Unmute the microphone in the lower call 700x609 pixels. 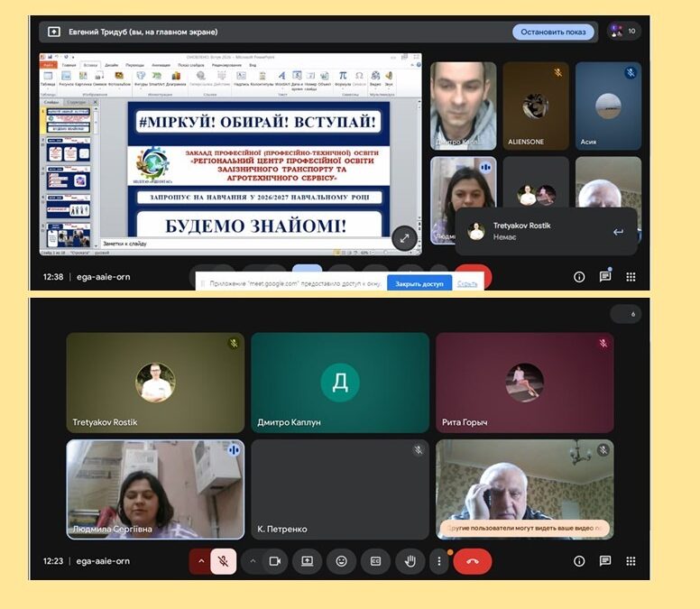coord(223,561)
